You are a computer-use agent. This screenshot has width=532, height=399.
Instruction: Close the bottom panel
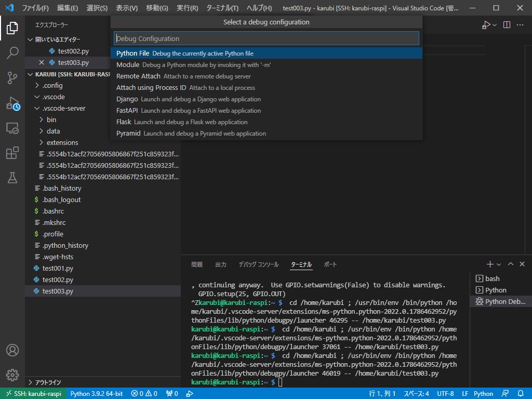[522, 264]
